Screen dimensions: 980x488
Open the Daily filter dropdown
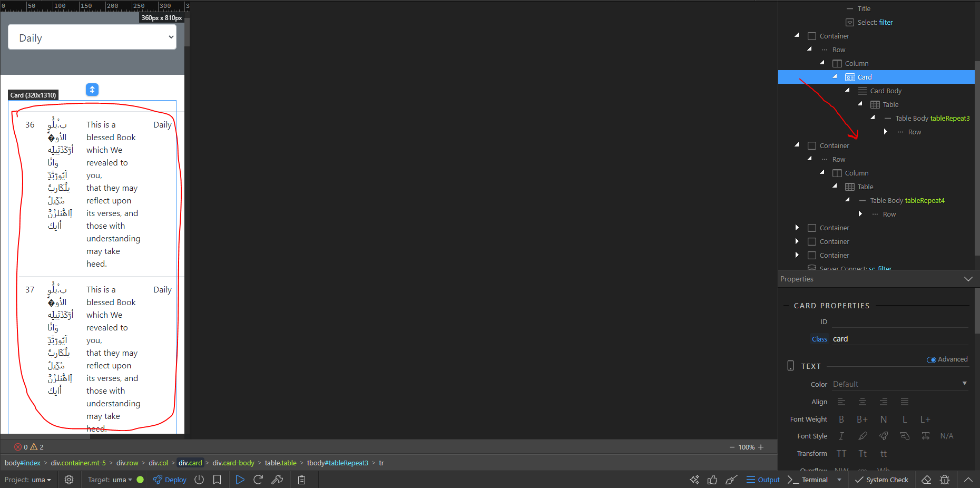(x=92, y=37)
